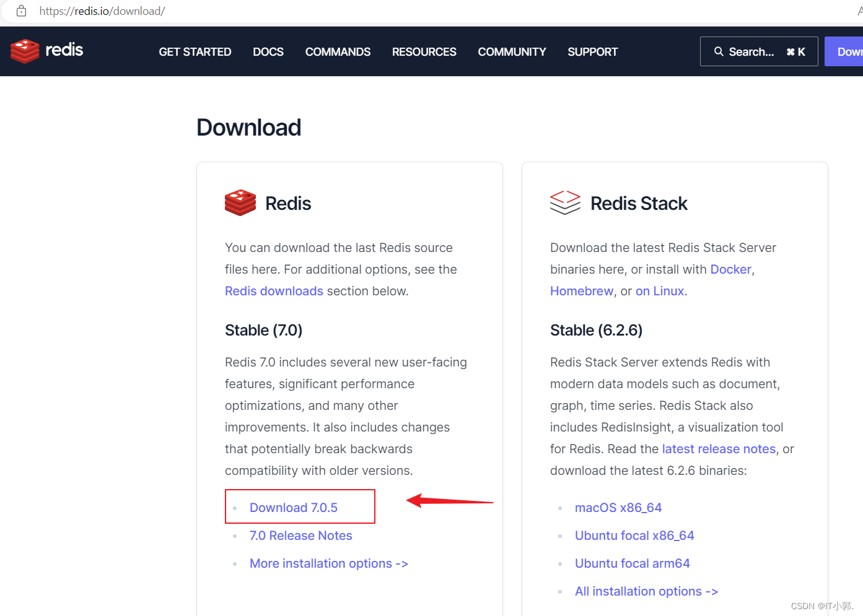Click the macOS x86_64 download link
863x616 pixels.
[x=618, y=508]
